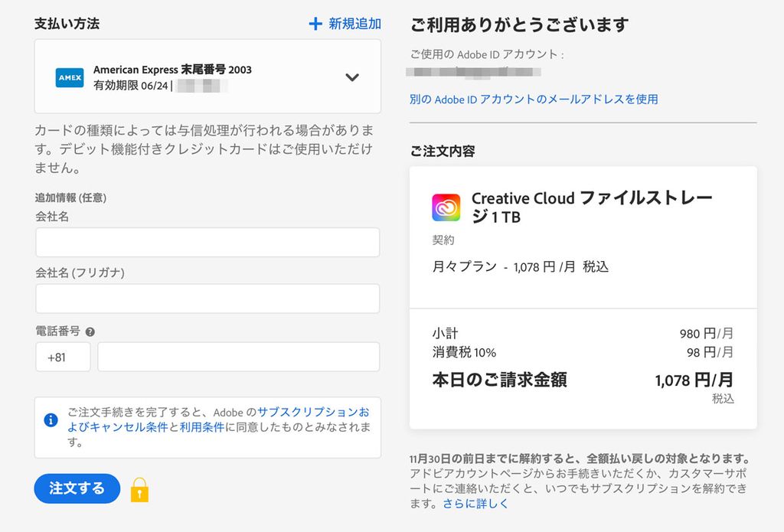Screen dimensions: 784x532
Task: Click the 会社名 (フリガナ) input field
Action: [207, 298]
